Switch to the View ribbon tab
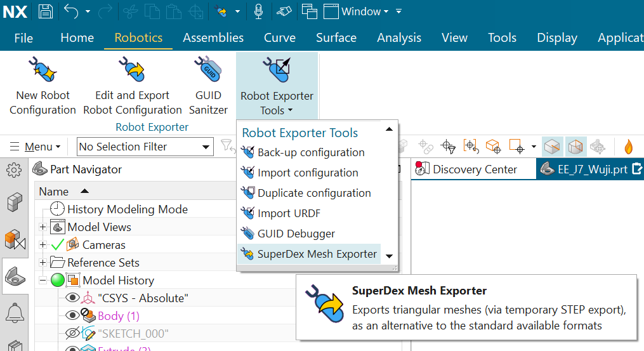This screenshot has height=351, width=644. coord(455,38)
